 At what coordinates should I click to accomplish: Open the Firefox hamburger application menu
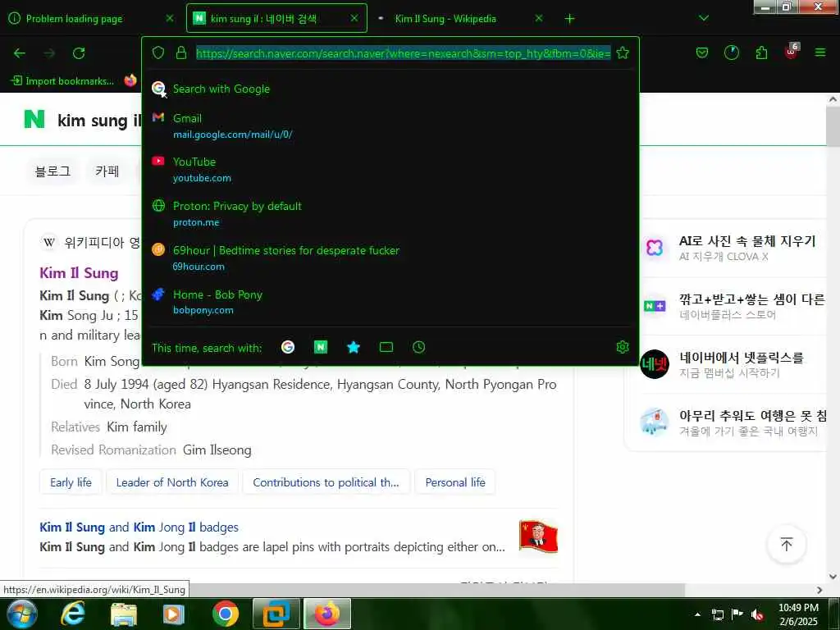point(820,52)
